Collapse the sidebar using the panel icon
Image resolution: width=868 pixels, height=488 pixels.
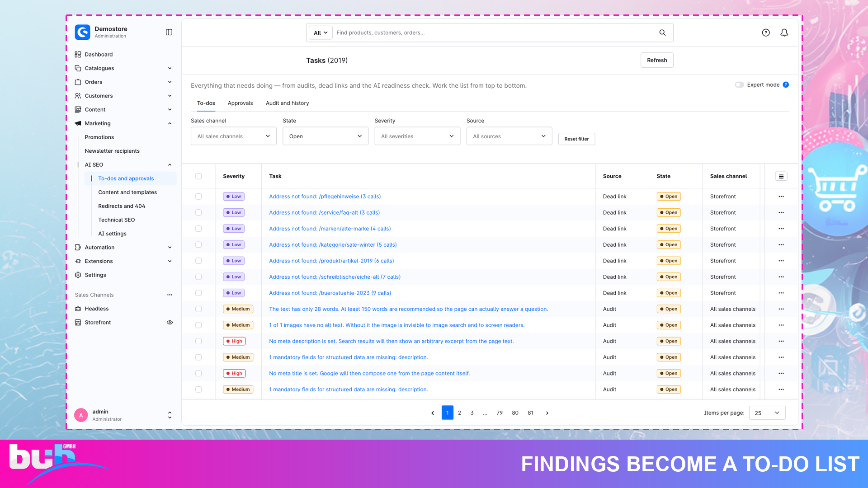pos(169,32)
